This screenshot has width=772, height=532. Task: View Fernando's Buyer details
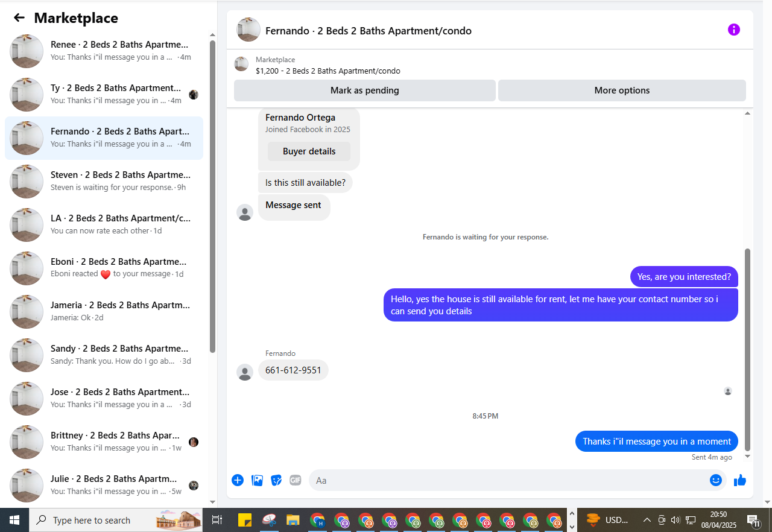(309, 151)
